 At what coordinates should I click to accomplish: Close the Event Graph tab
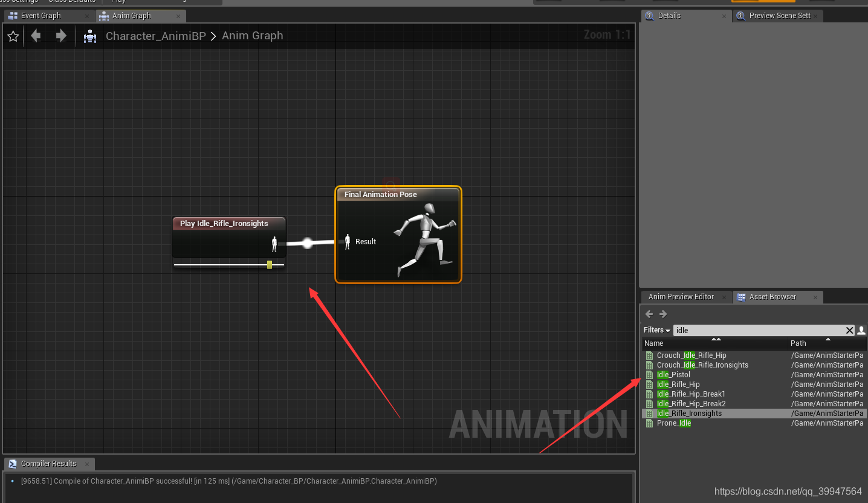coord(87,16)
